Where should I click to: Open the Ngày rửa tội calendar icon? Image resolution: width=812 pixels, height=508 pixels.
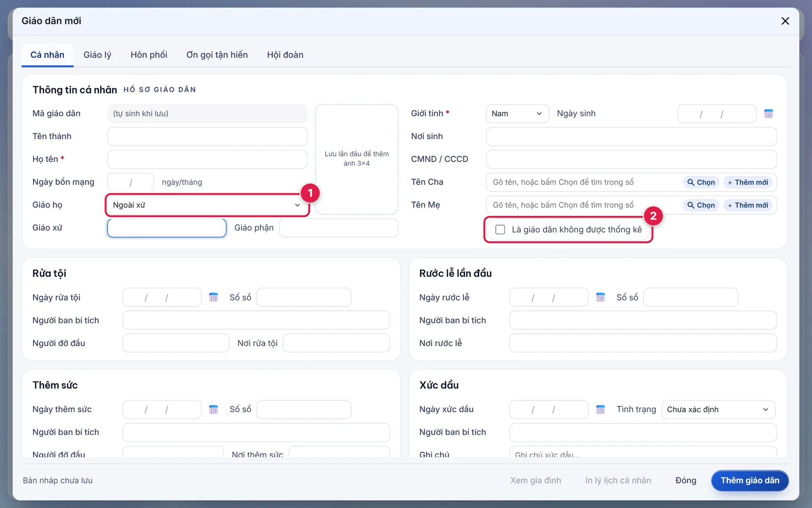pos(214,298)
